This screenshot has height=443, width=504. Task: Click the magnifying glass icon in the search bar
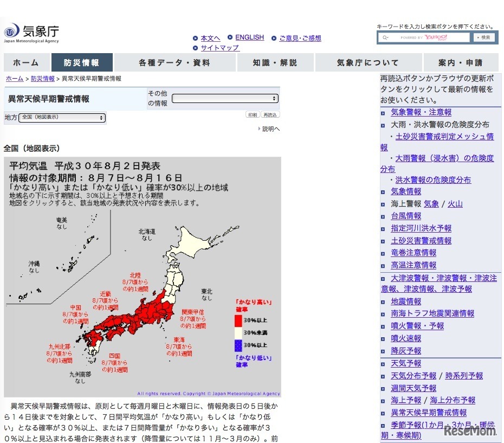(385, 37)
